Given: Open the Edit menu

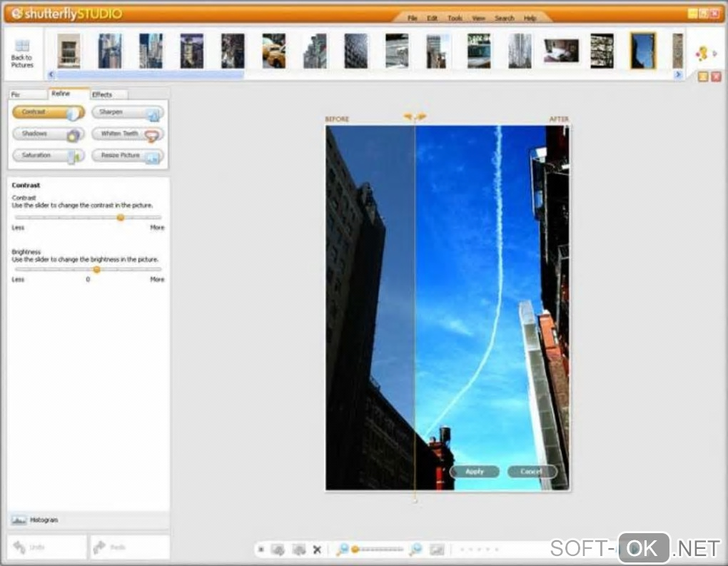Looking at the screenshot, I should (433, 18).
